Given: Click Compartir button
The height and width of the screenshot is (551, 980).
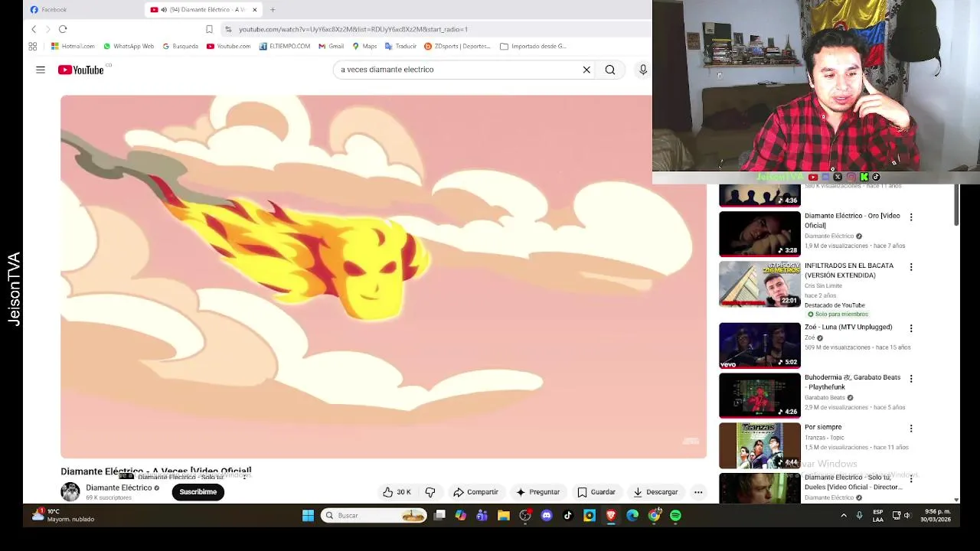Looking at the screenshot, I should [x=475, y=492].
